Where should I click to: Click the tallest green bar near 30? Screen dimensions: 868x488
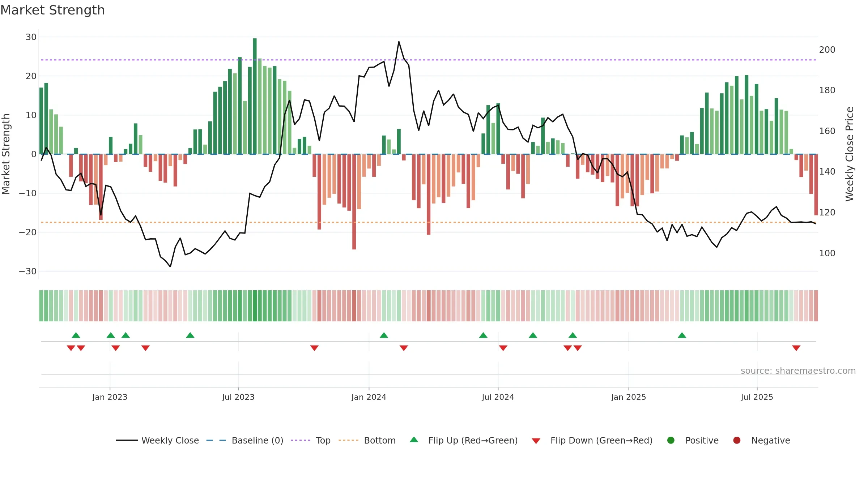pos(255,96)
